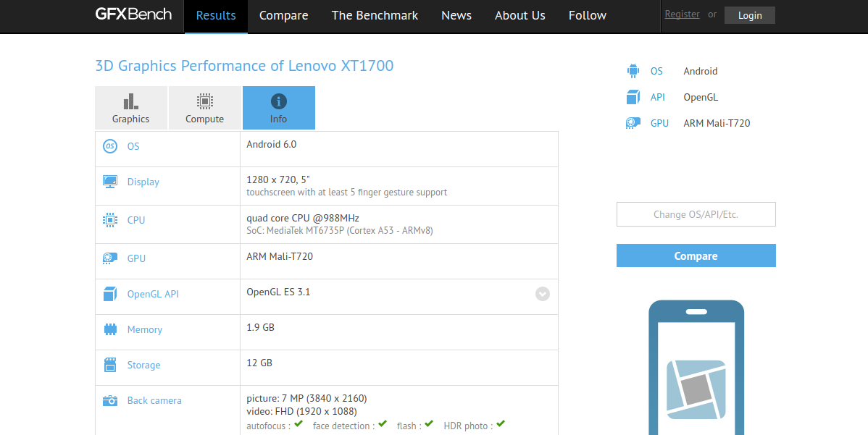Click the Memory module icon
Screen dimensions: 868x435
click(110, 329)
